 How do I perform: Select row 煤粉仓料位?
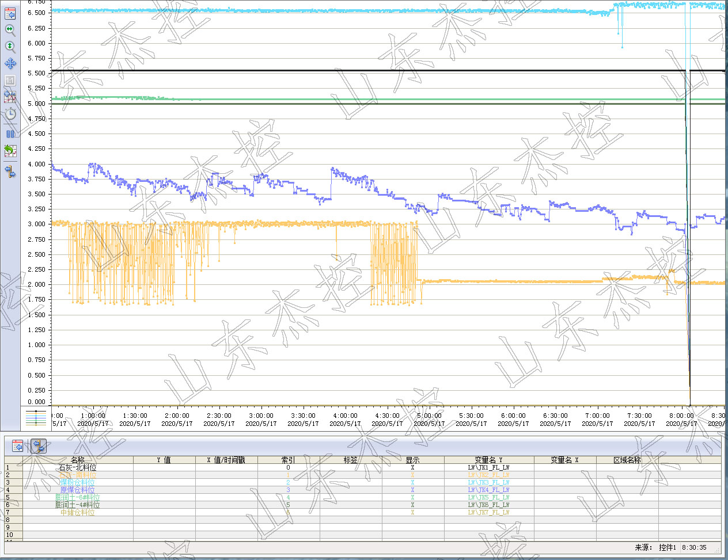click(x=78, y=482)
